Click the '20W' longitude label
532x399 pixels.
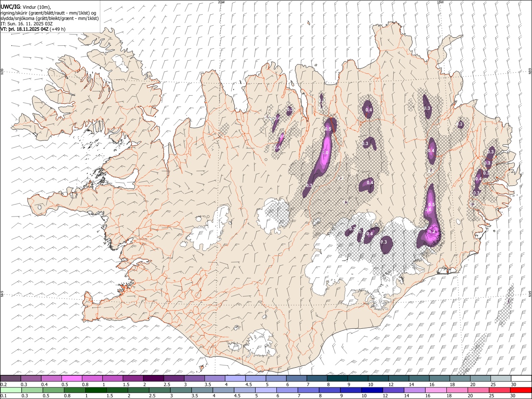click(221, 2)
